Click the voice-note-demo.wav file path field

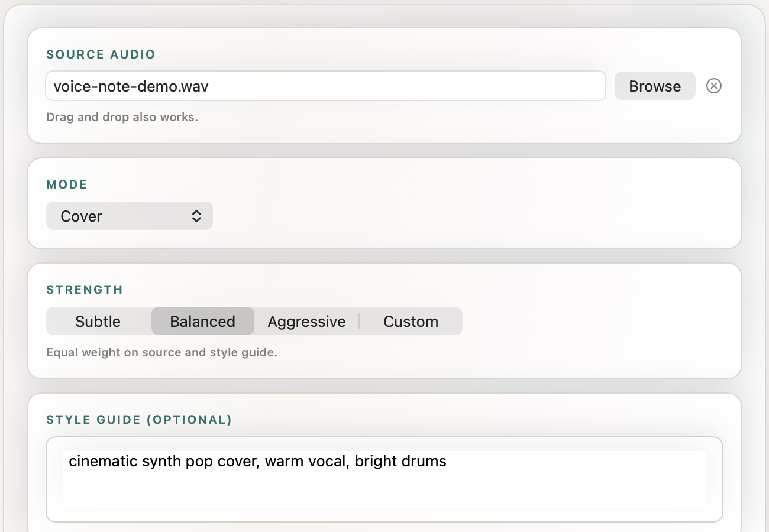tap(326, 86)
